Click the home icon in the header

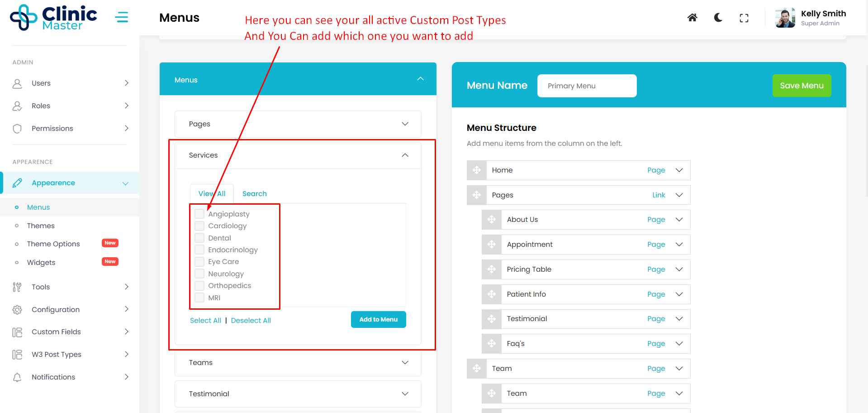point(692,18)
